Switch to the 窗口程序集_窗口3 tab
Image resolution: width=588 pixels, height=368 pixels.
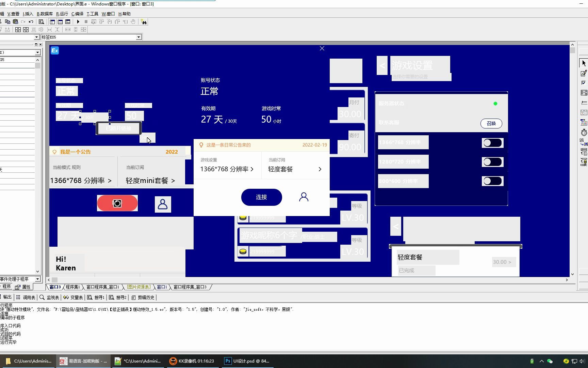pyautogui.click(x=190, y=287)
